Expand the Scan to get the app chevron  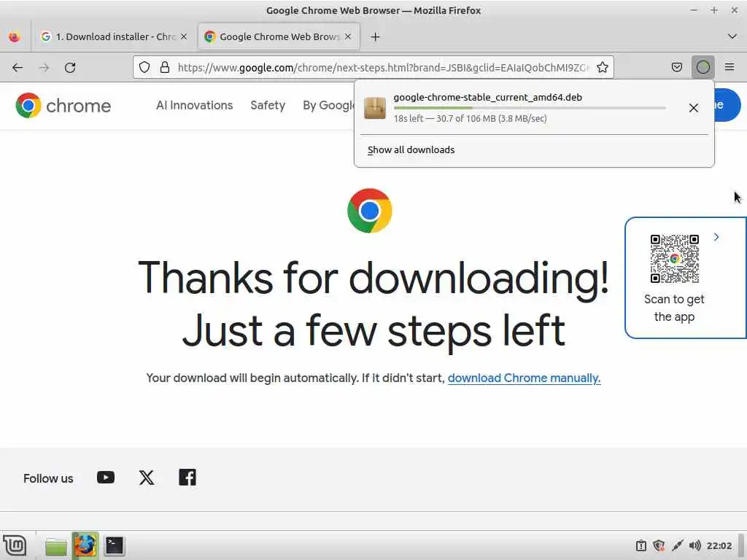pos(716,237)
